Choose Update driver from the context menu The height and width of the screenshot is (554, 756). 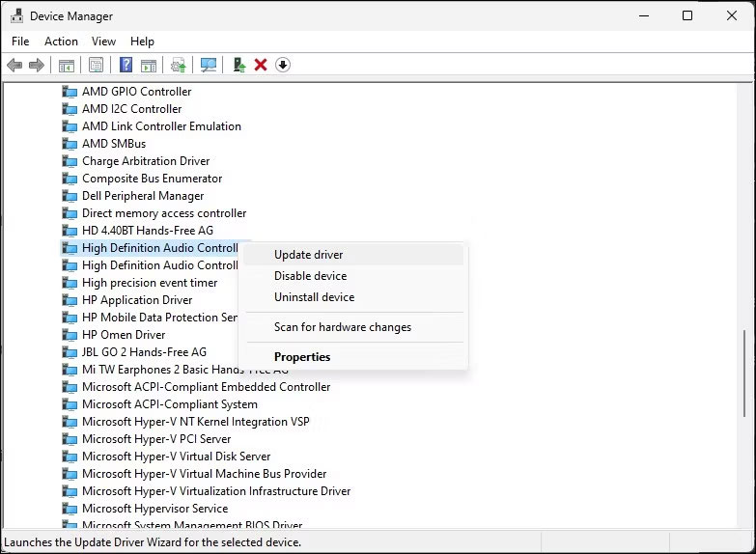(308, 255)
